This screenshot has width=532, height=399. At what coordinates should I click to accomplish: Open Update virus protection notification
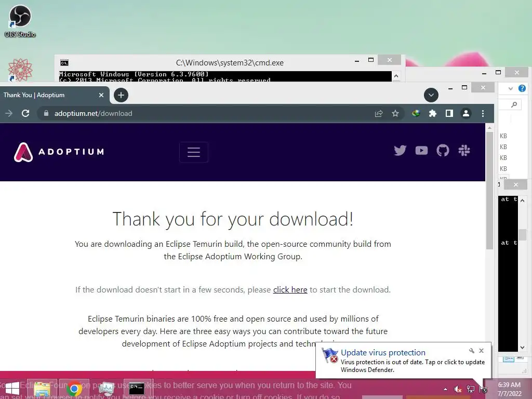403,361
